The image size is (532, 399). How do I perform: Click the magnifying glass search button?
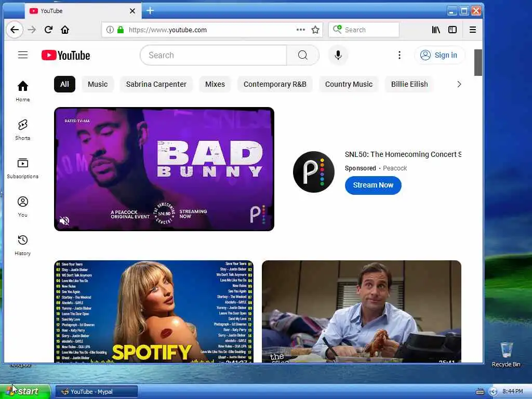point(303,55)
